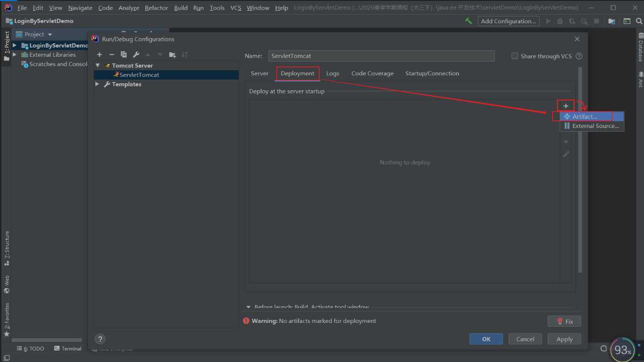Move configuration up arrow in left toolbar
Viewport: 644px width, 362px height.
click(148, 54)
